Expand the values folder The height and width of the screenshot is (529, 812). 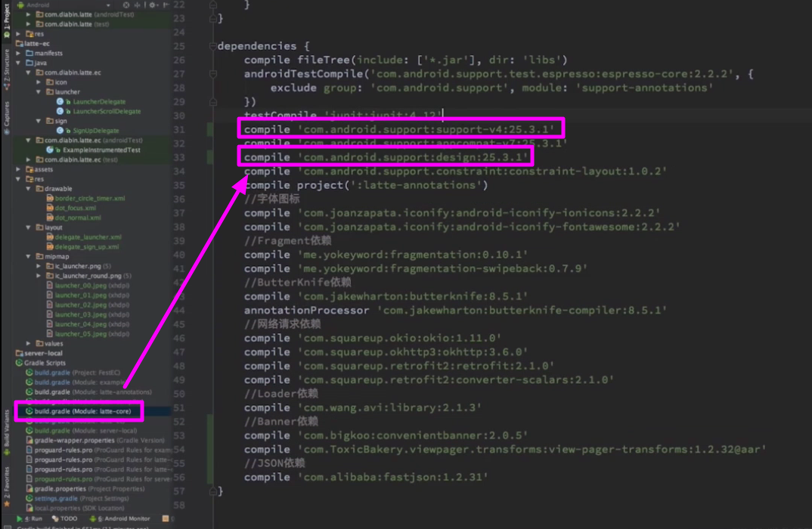(29, 344)
